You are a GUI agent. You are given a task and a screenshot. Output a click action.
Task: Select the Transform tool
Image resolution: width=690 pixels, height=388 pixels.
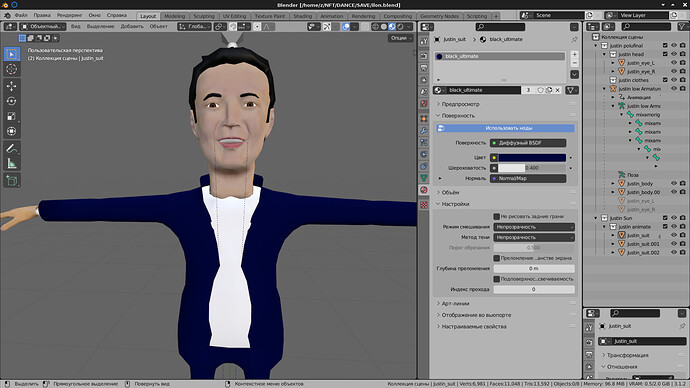click(12, 131)
